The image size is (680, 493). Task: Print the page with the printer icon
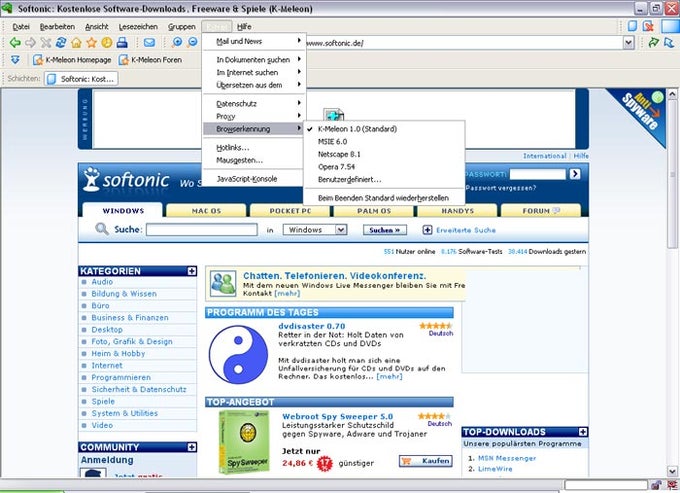tap(122, 42)
